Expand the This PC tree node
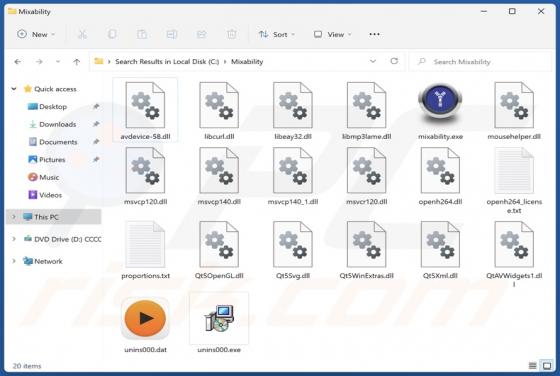 (x=14, y=217)
